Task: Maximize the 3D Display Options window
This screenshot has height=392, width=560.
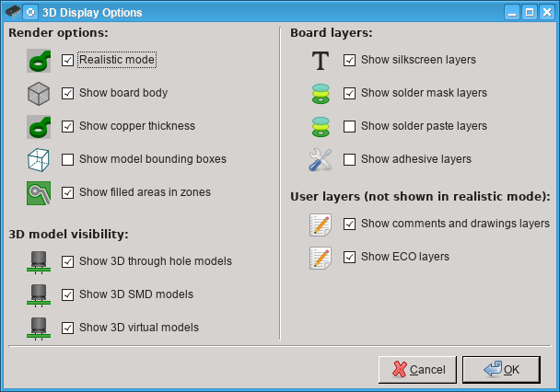Action: (530, 13)
